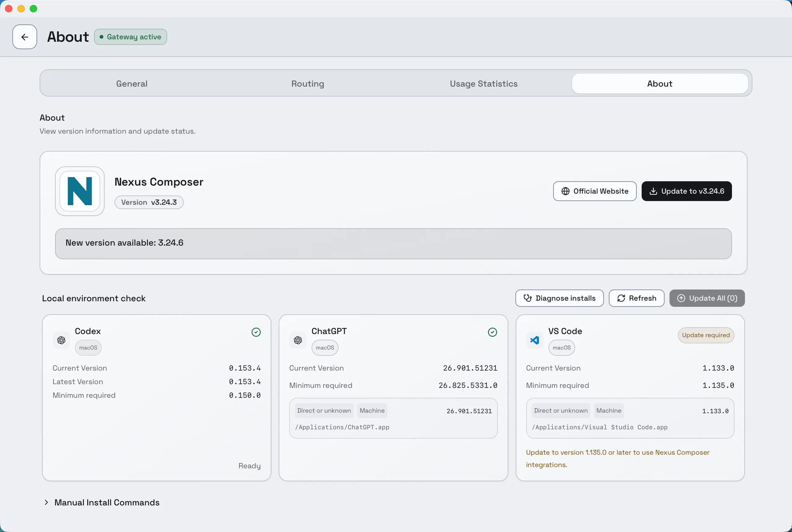Screen dimensions: 792x532
Task: Click the Update All (0) button
Action: (707, 298)
